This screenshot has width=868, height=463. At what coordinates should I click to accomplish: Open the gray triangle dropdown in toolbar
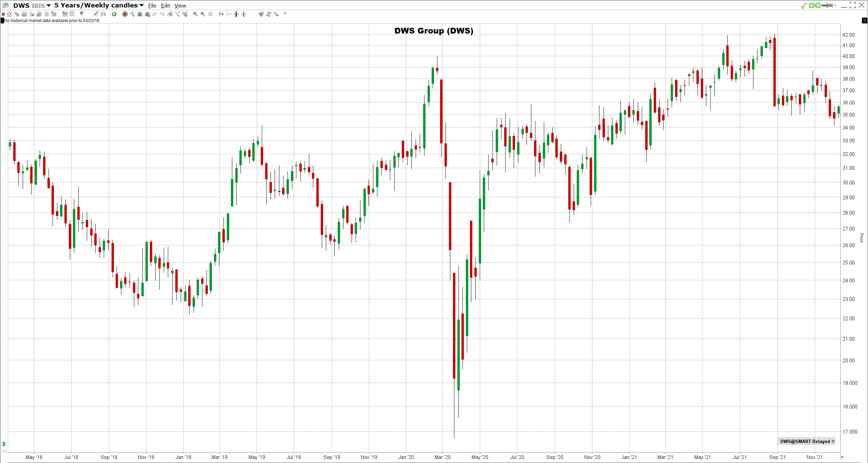[x=81, y=14]
